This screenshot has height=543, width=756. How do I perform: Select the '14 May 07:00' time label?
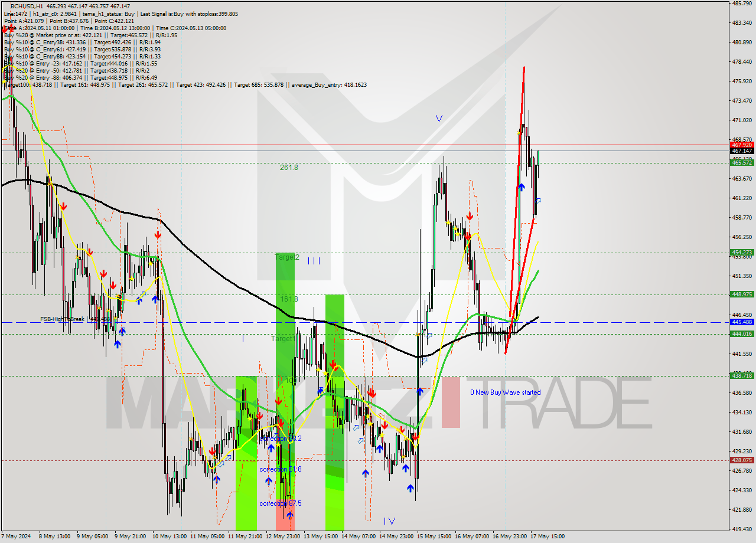pos(359,537)
